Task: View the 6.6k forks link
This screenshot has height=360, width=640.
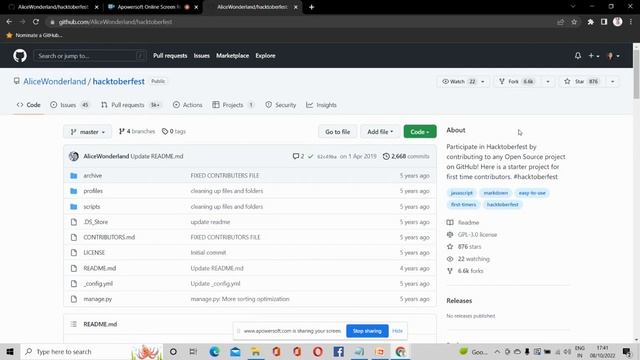Action: point(465,271)
